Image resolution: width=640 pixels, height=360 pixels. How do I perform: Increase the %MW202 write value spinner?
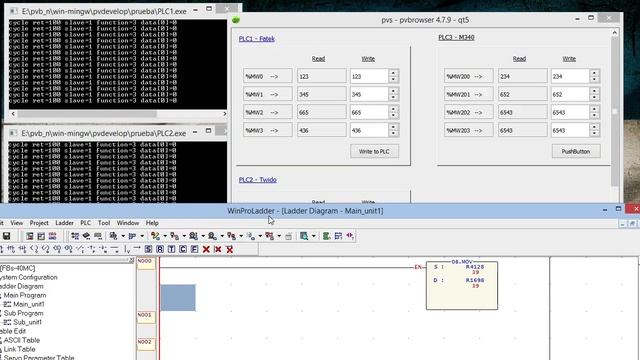pos(594,109)
